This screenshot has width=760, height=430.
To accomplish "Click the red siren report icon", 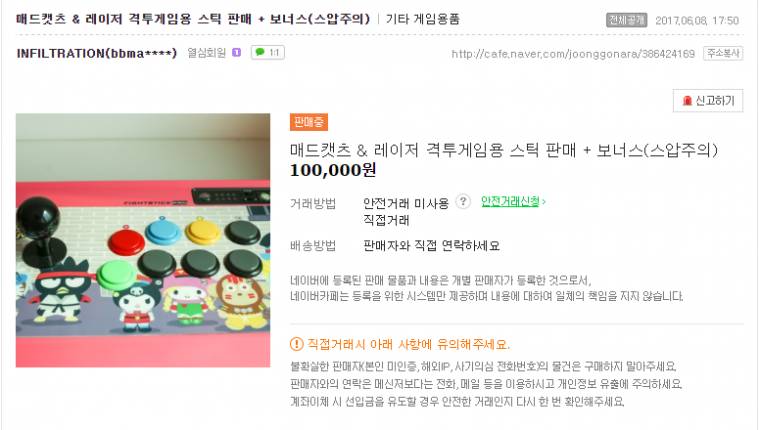I will [x=687, y=101].
